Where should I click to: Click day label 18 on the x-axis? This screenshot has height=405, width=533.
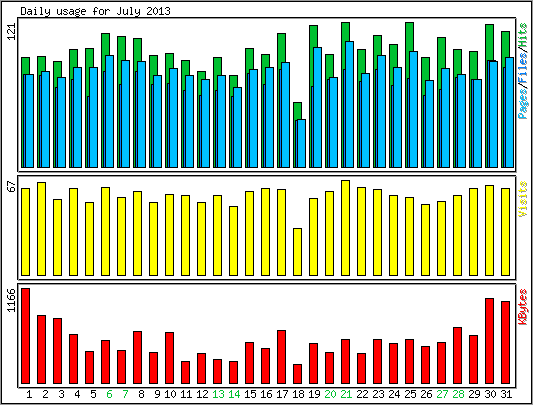pyautogui.click(x=298, y=394)
